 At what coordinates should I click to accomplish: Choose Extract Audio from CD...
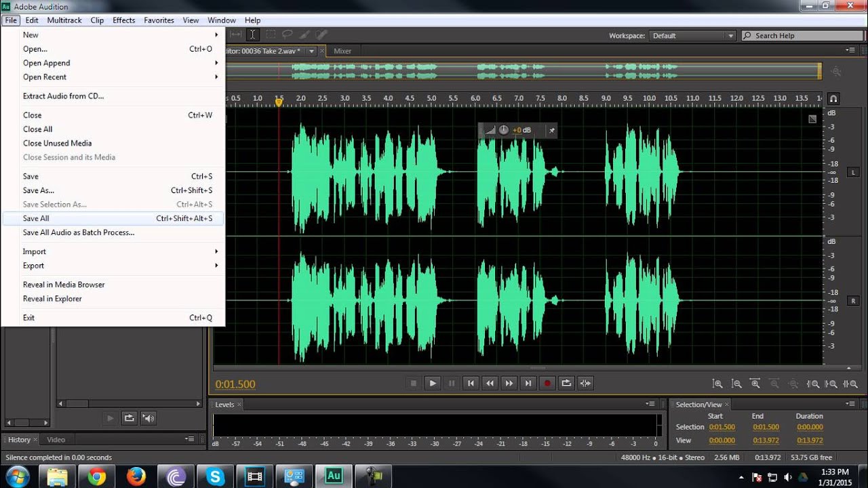(x=113, y=96)
